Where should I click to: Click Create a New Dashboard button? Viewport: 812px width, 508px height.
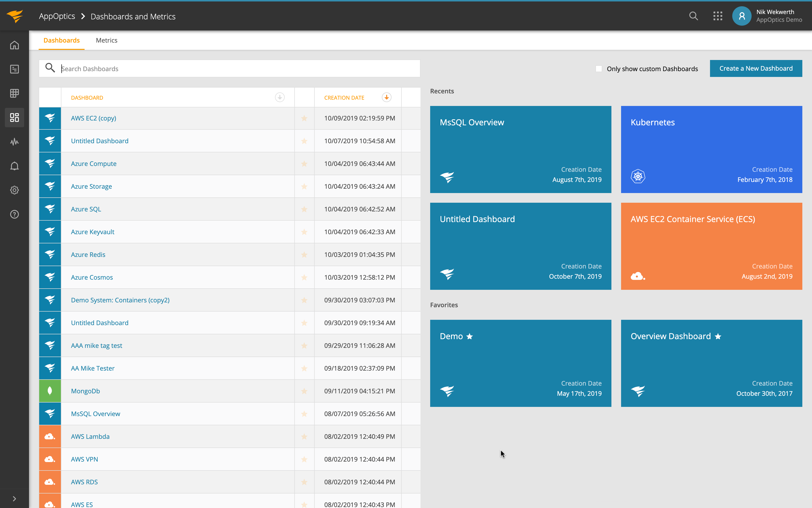click(x=756, y=68)
